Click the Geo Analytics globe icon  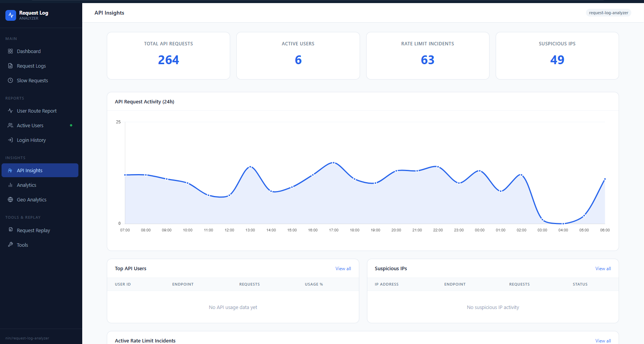(10, 199)
